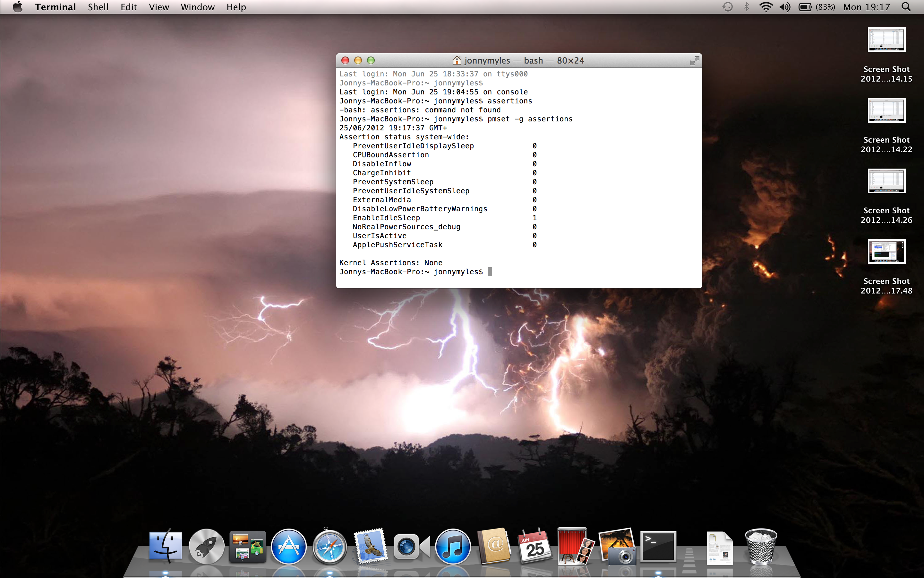This screenshot has width=924, height=578.
Task: Click the clock Mon 19:17
Action: [866, 7]
